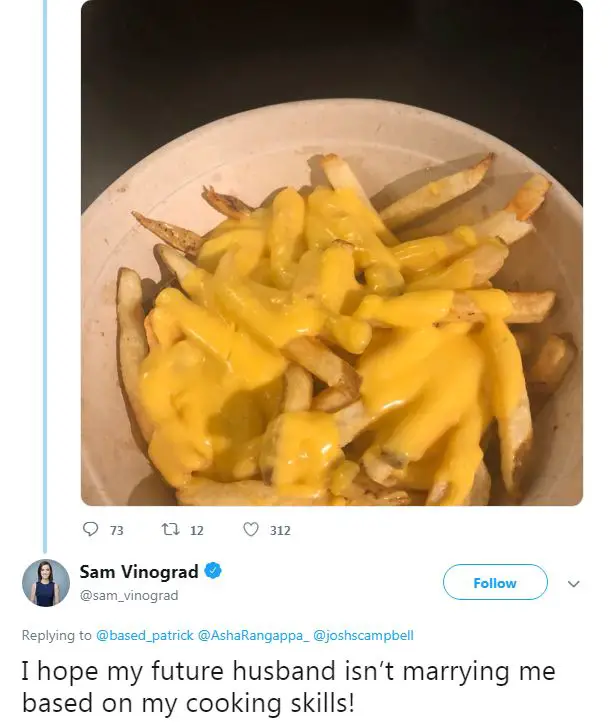Open the @AshaRangappa_ mention
Viewport: 611px width, 728px height.
click(x=253, y=635)
